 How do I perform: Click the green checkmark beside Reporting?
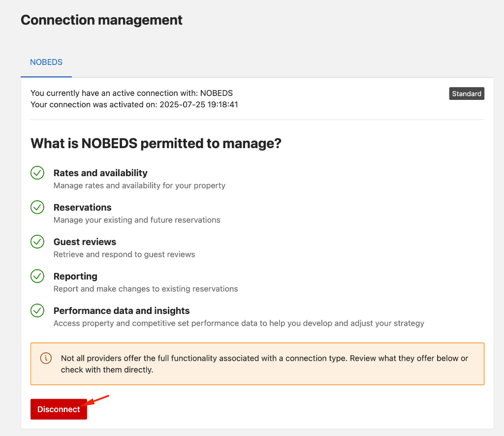[x=37, y=277]
